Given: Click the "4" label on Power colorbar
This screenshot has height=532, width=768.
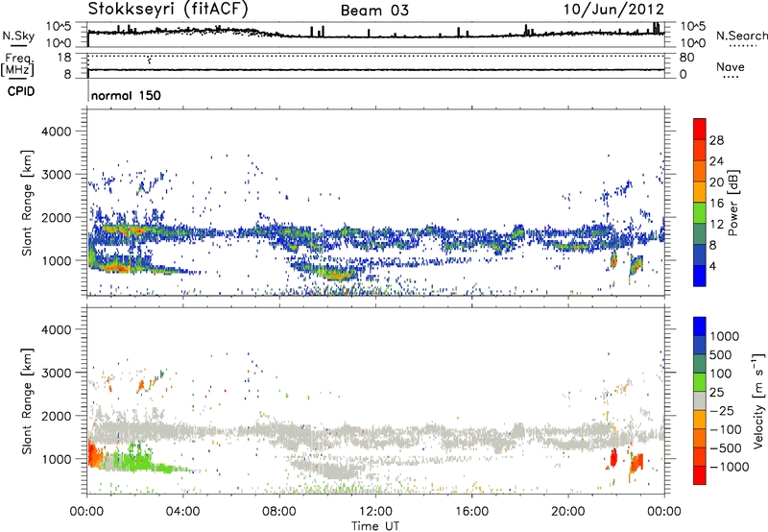Looking at the screenshot, I should click(713, 266).
